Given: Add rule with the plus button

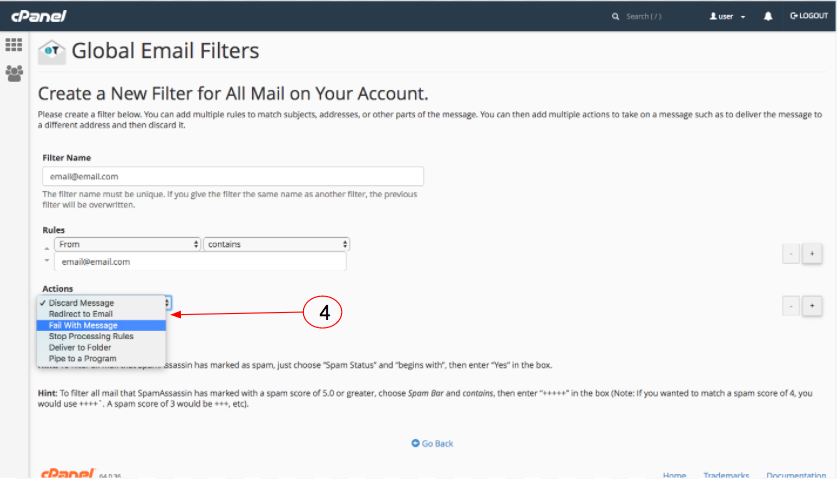Looking at the screenshot, I should pos(812,254).
